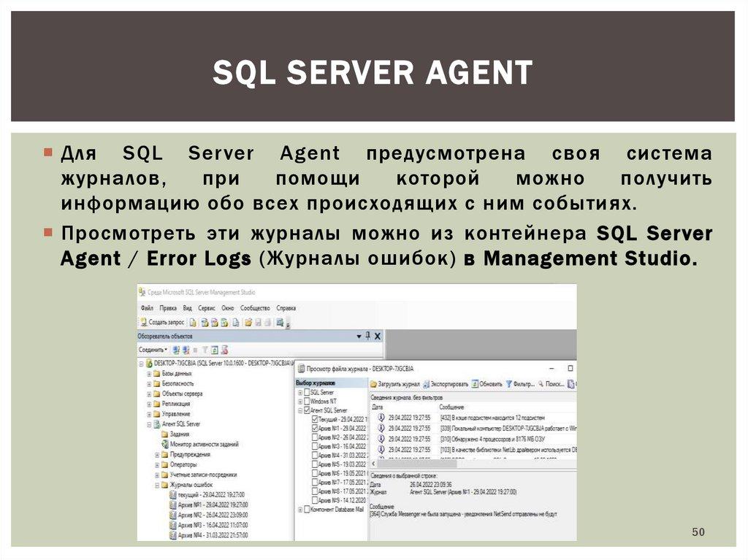Open Монитор активности заданий icon
Screen dimensions: 748x560
(x=165, y=444)
